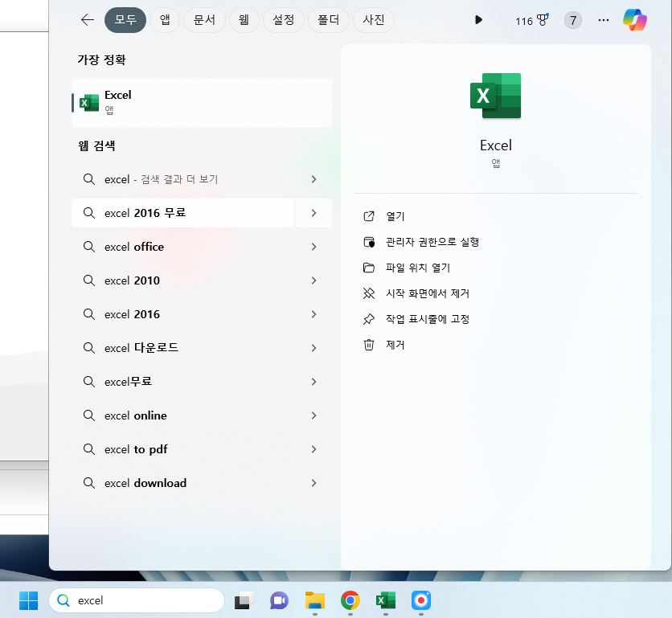Click the folder icon for 파일 위치 열기
Image resolution: width=672 pixels, height=618 pixels.
pos(369,268)
